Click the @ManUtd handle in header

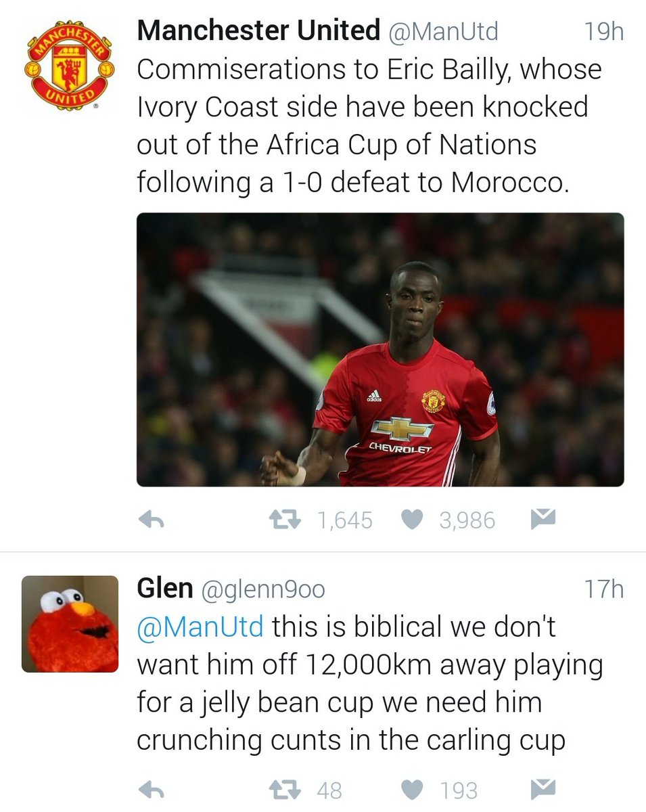442,31
